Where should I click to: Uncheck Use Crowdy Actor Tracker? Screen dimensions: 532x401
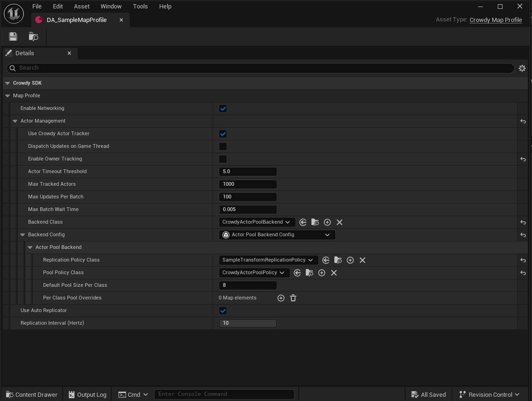(x=223, y=134)
